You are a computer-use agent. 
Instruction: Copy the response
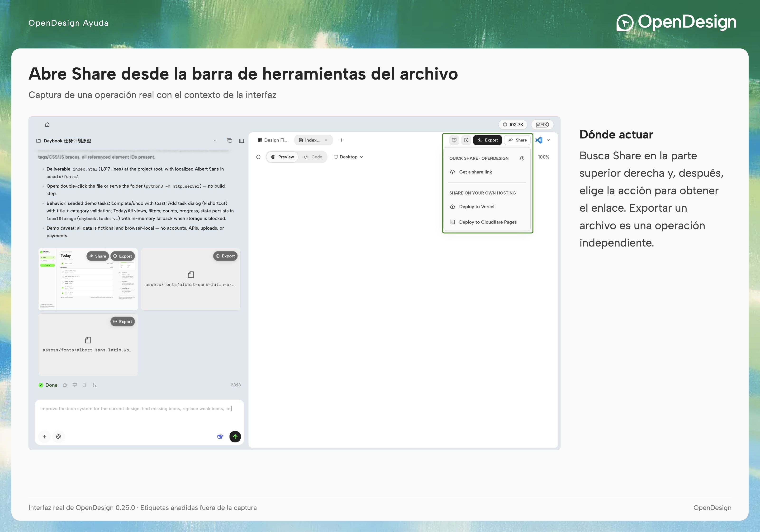(x=85, y=385)
